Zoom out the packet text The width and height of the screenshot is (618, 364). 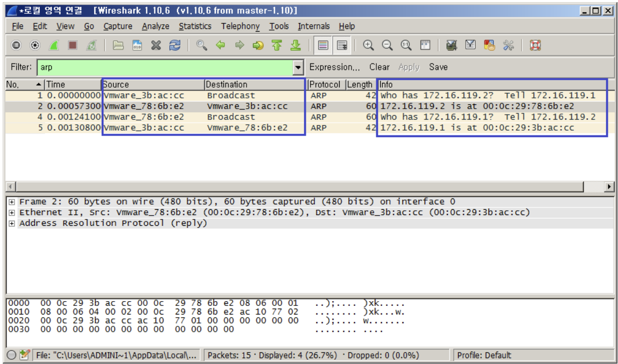coord(388,45)
